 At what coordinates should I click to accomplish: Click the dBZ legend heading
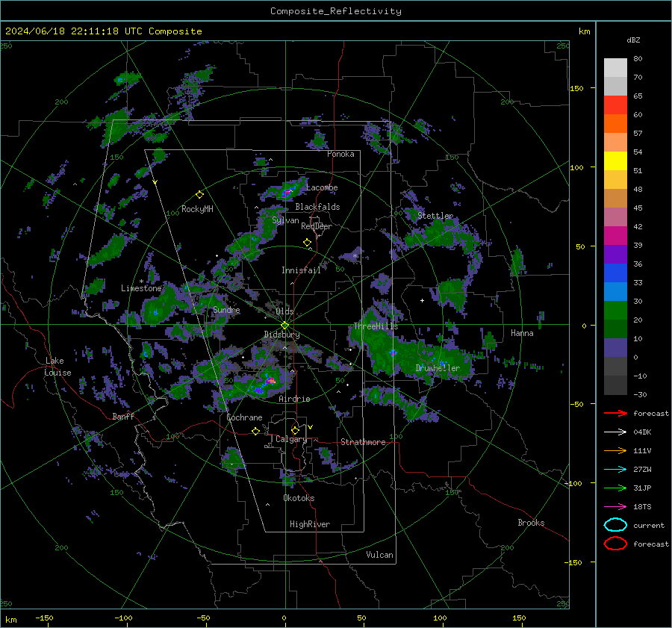pos(633,40)
